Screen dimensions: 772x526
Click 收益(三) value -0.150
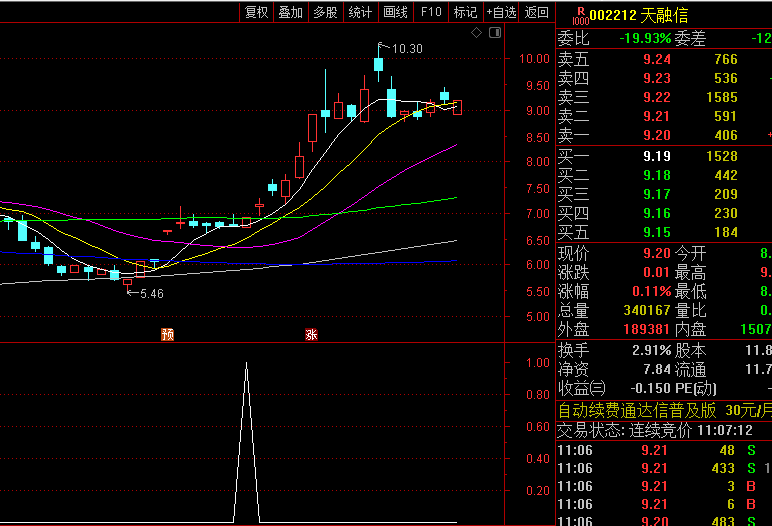pyautogui.click(x=650, y=389)
